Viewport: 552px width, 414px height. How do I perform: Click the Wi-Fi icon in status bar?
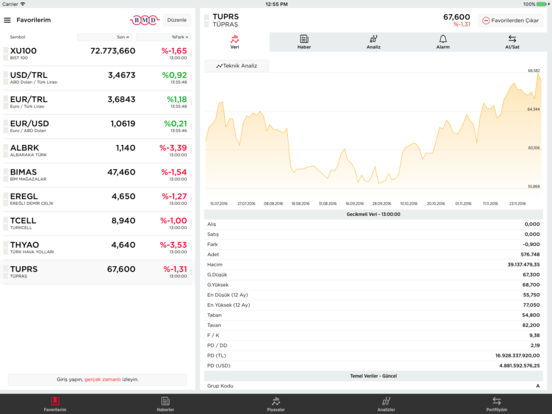[23, 4]
